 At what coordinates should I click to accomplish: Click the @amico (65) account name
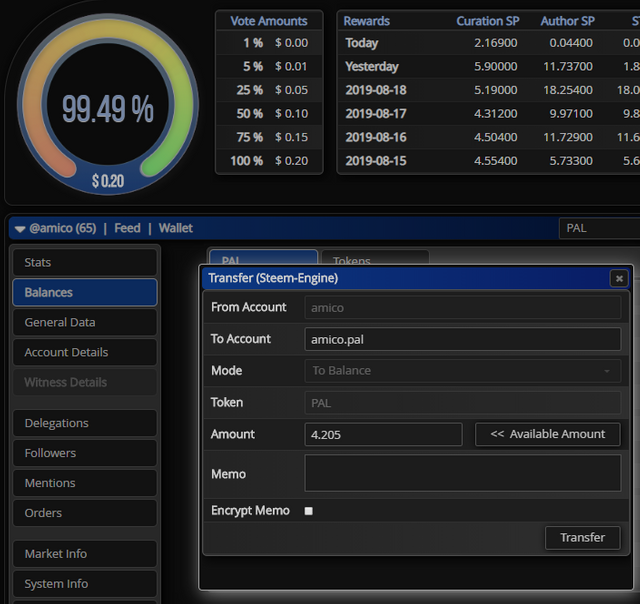coord(63,228)
